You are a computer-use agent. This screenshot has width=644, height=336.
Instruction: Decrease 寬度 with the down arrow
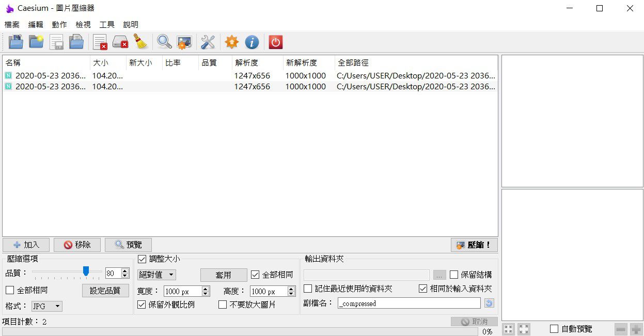(x=206, y=294)
